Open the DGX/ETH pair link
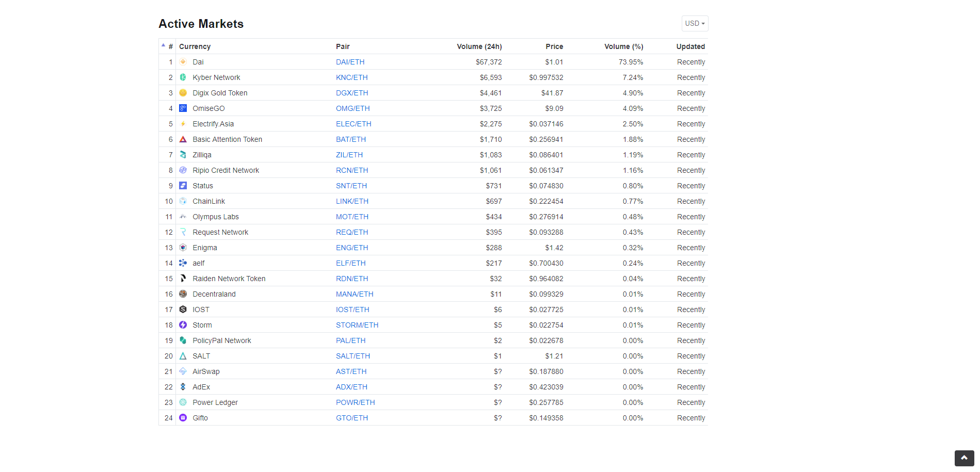 pos(352,93)
